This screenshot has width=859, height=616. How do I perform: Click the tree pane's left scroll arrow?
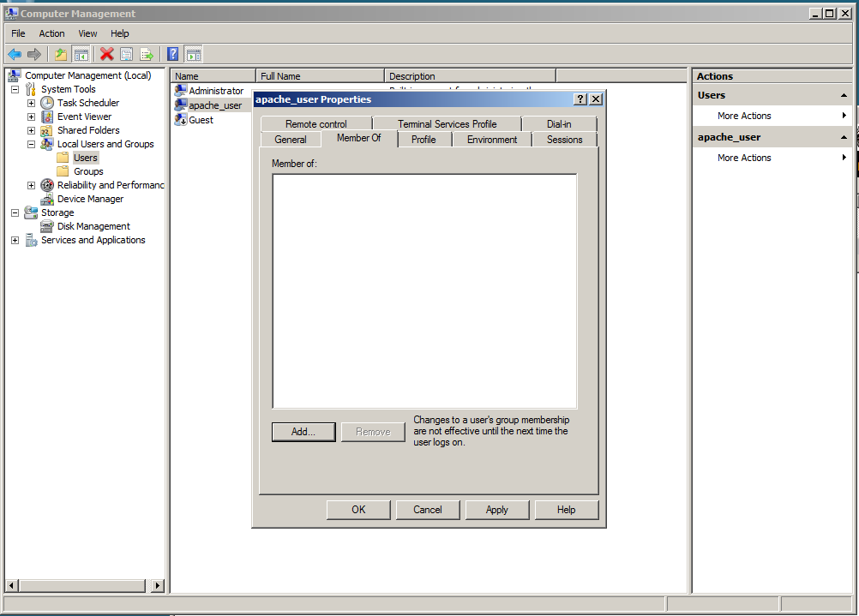click(11, 585)
